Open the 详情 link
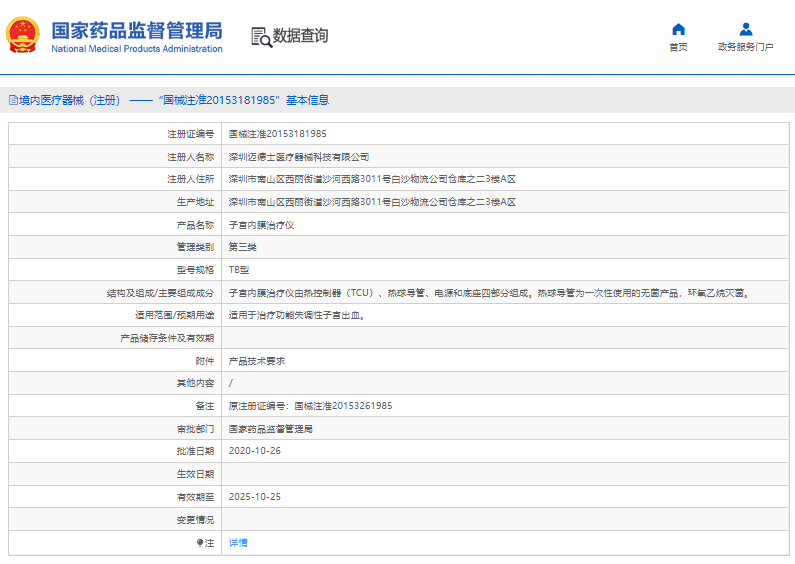Screen dimensions: 795x564 pos(238,543)
